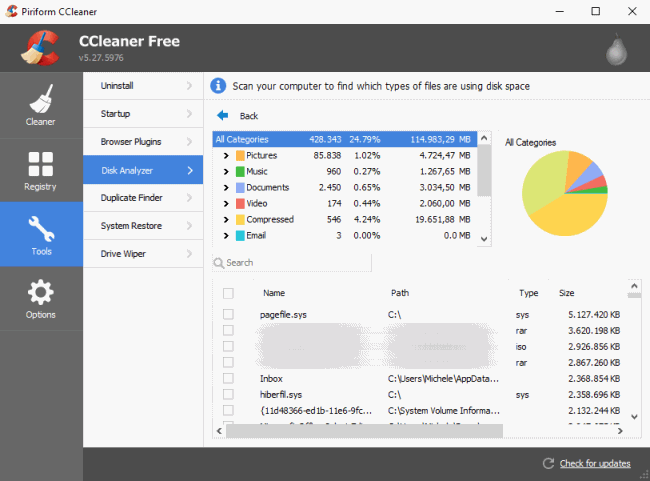Expand the Email category

[226, 236]
